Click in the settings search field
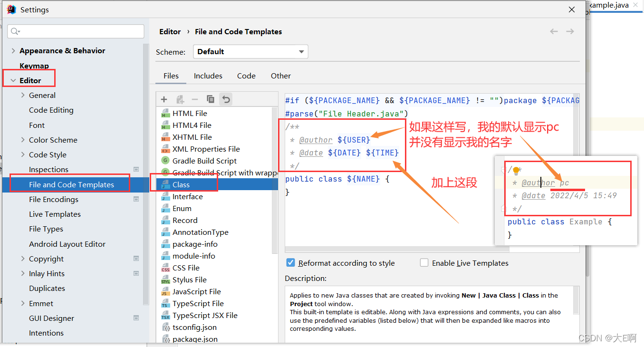The width and height of the screenshot is (644, 347). tap(76, 31)
